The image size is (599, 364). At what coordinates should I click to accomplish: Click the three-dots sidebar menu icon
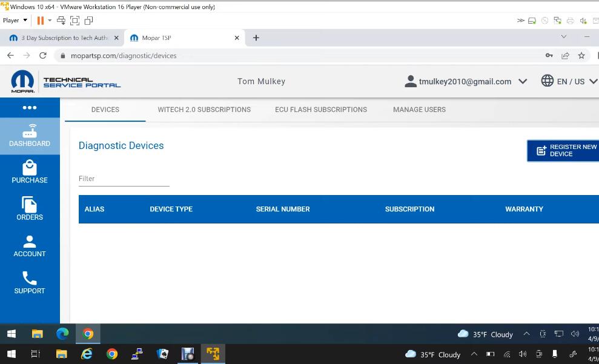(x=30, y=108)
